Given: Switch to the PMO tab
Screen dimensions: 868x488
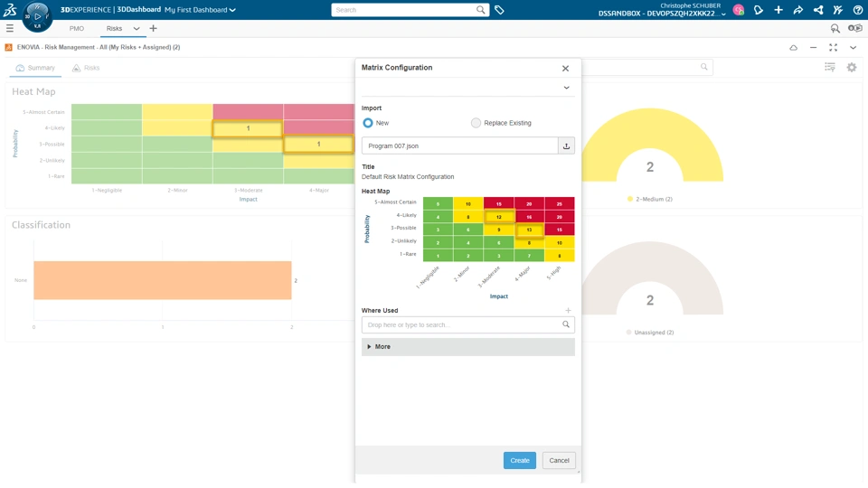Looking at the screenshot, I should (77, 28).
